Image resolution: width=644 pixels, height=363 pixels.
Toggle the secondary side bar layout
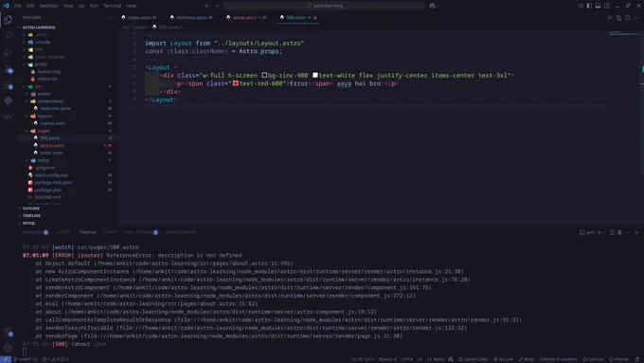pos(607,6)
